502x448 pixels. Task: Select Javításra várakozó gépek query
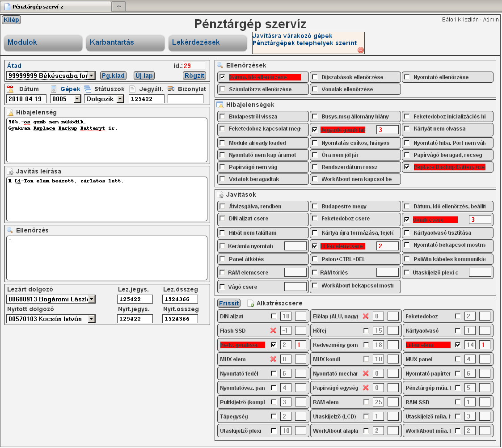pyautogui.click(x=292, y=36)
